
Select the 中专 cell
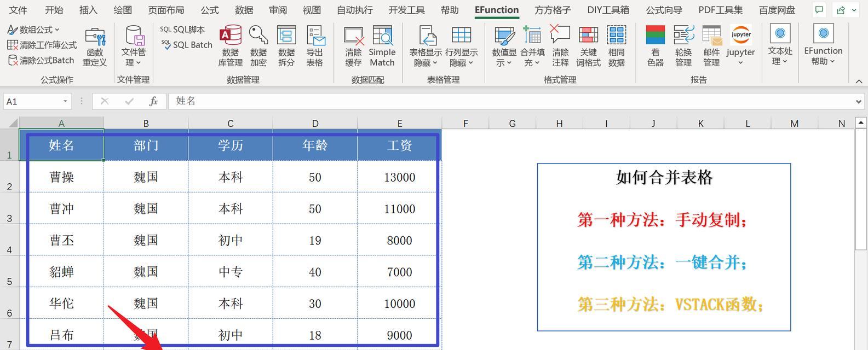coord(231,271)
